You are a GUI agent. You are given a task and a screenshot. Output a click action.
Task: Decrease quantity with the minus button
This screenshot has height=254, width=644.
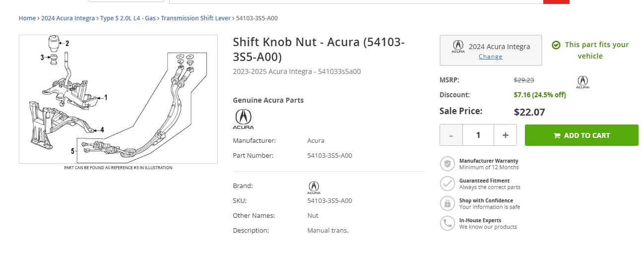pyautogui.click(x=451, y=135)
